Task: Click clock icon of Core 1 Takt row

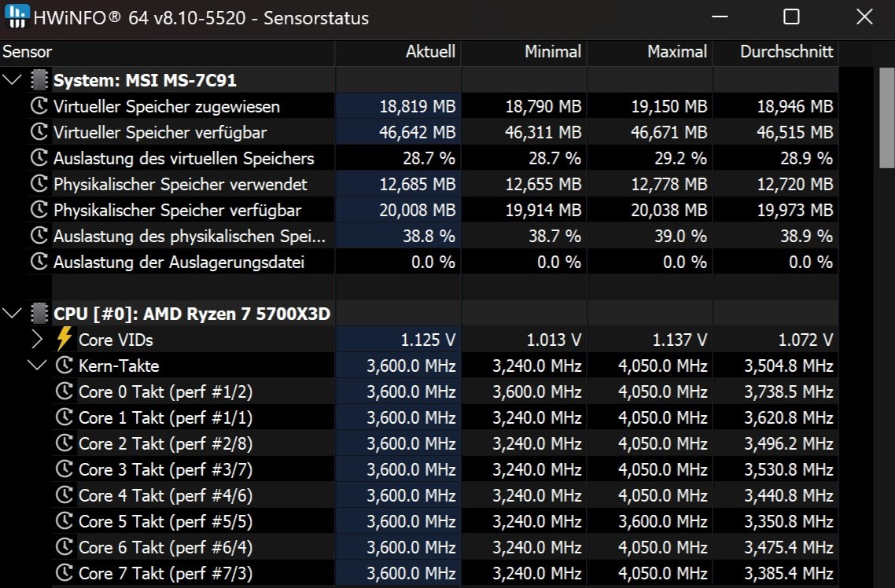Action: tap(64, 417)
